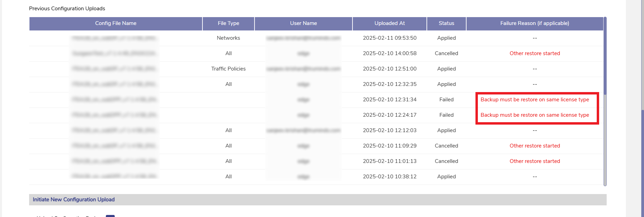
Task: Click the Status column header
Action: pyautogui.click(x=446, y=23)
